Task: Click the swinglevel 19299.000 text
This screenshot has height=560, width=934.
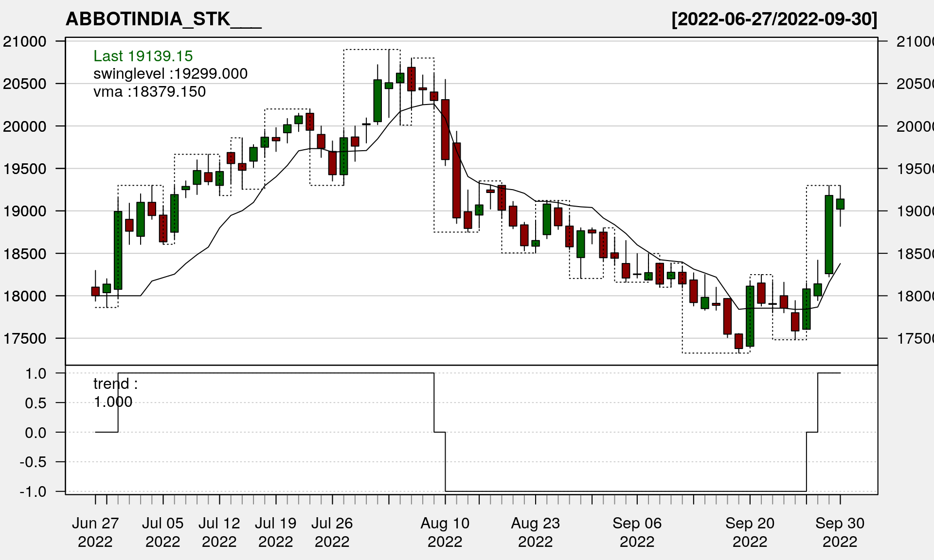Action: [x=170, y=74]
